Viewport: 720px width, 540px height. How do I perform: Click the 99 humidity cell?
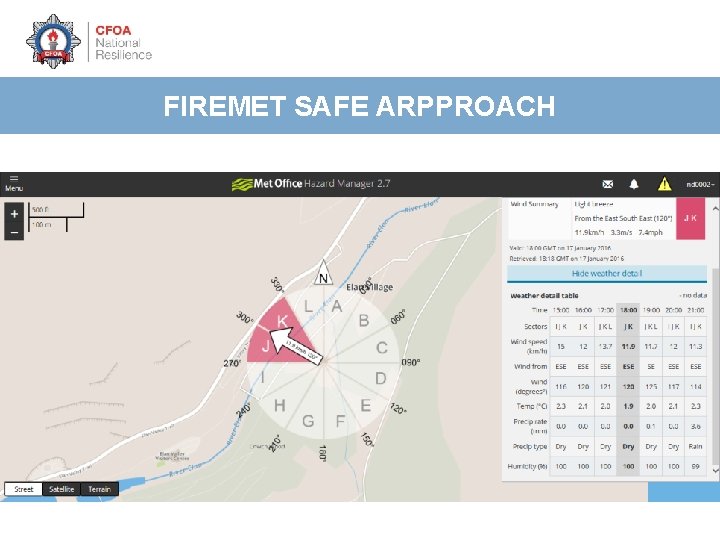[x=696, y=467]
